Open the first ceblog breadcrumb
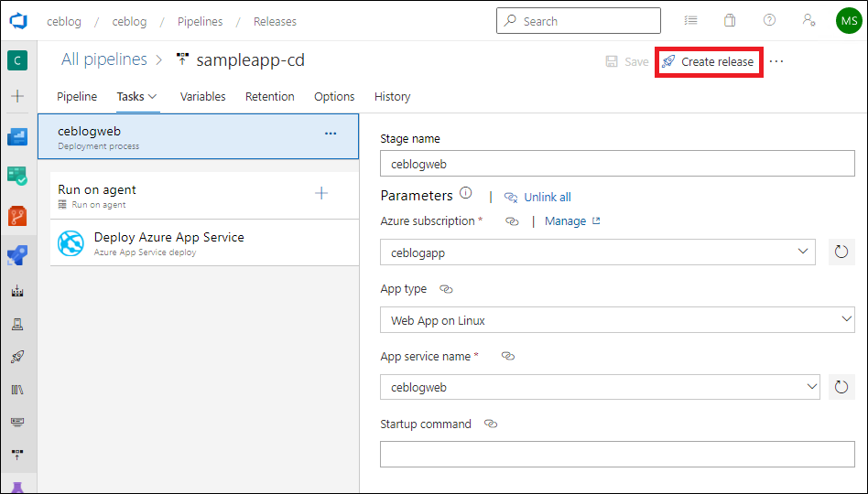This screenshot has height=494, width=868. (64, 22)
